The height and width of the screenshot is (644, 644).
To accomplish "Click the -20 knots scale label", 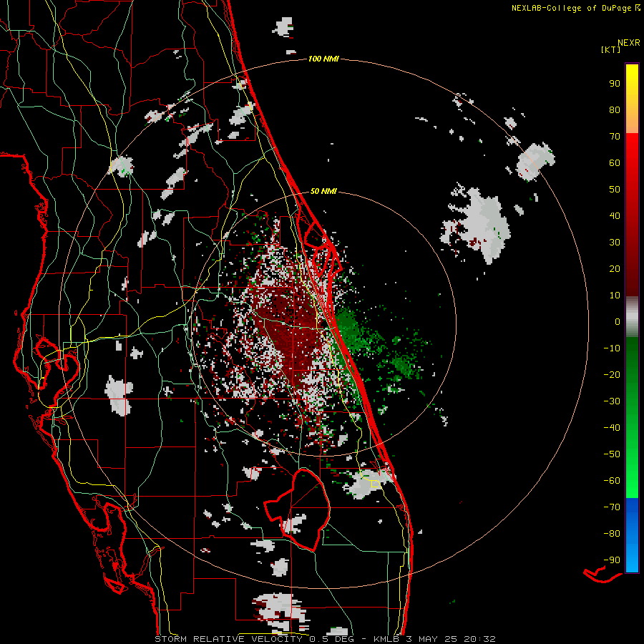I will 612,374.
